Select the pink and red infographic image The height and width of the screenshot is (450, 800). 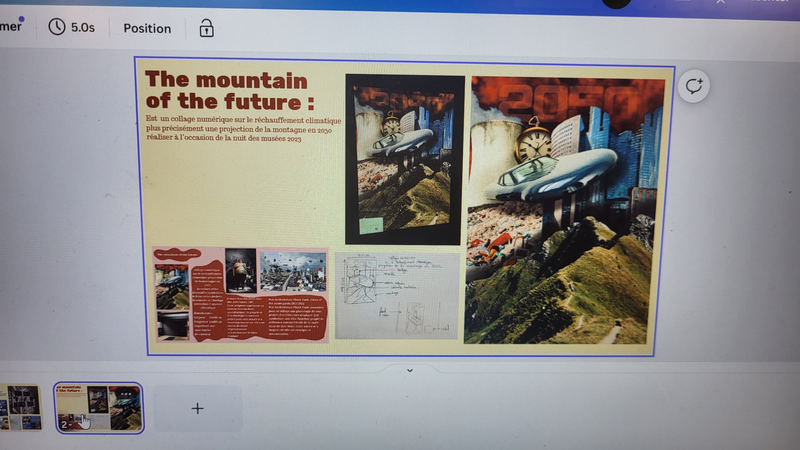point(240,295)
